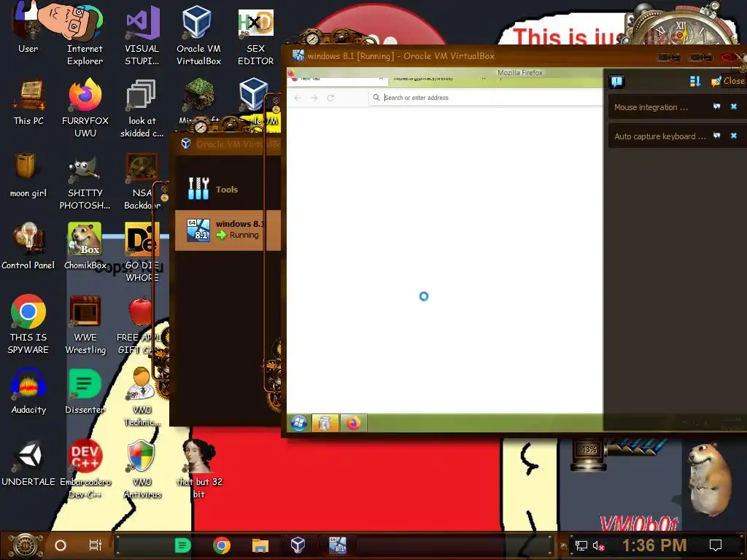The width and height of the screenshot is (747, 560).
Task: Open Dissenter from host taskbar
Action: [x=182, y=545]
